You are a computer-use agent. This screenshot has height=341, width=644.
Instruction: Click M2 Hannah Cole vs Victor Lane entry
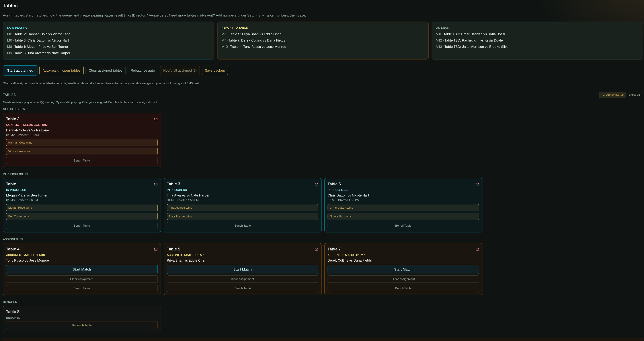[39, 34]
